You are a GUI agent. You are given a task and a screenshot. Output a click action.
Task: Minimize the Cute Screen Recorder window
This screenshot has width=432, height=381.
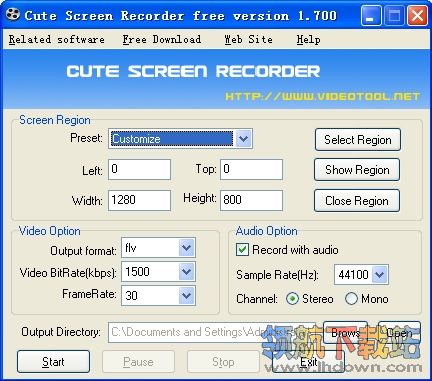coord(370,16)
